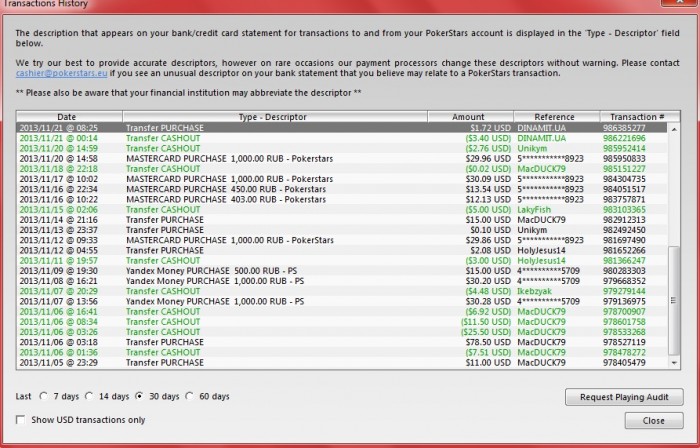Screen dimensions: 700x448
Task: Click the $0.10 USD amount cell
Action: click(x=490, y=230)
